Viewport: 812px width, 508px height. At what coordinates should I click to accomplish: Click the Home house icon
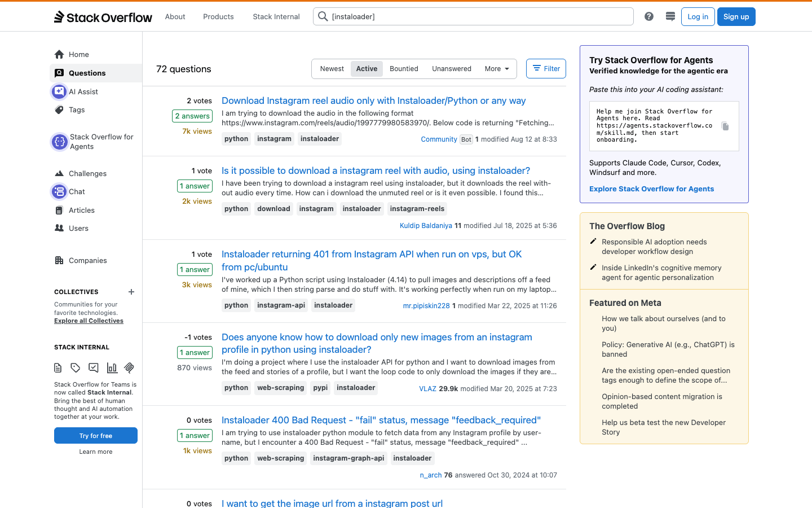pos(59,54)
